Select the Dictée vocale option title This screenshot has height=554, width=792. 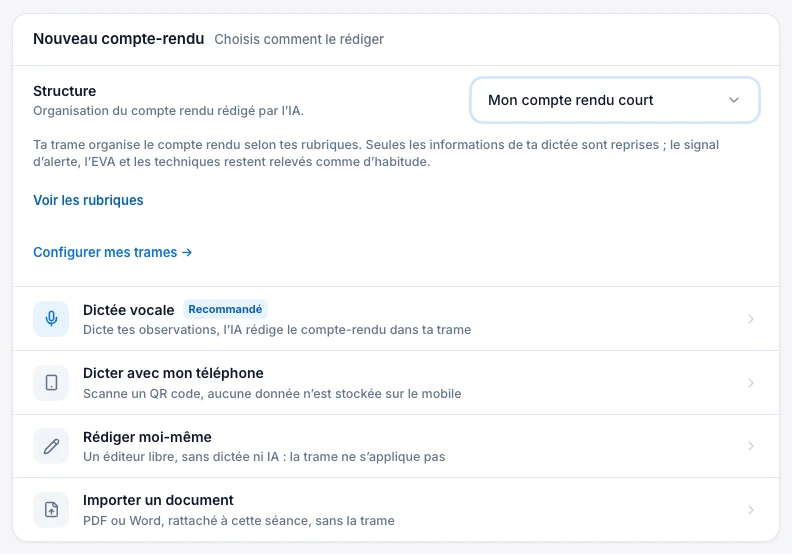(129, 310)
